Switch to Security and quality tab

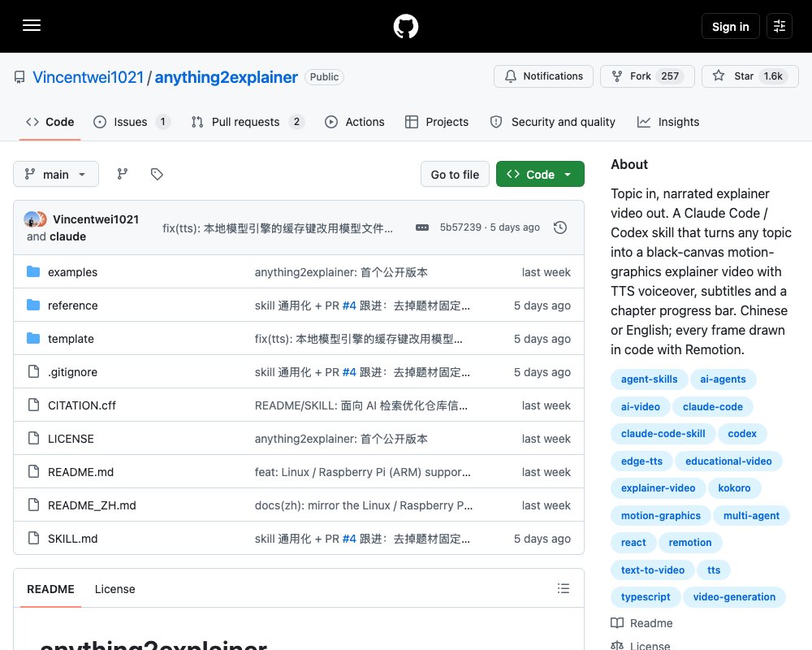pyautogui.click(x=552, y=122)
